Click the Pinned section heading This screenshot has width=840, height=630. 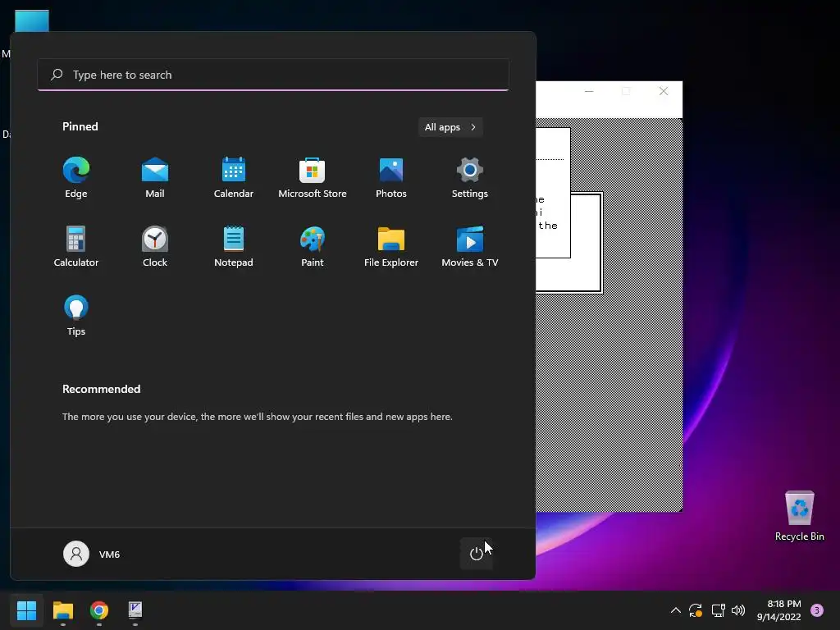pyautogui.click(x=80, y=126)
